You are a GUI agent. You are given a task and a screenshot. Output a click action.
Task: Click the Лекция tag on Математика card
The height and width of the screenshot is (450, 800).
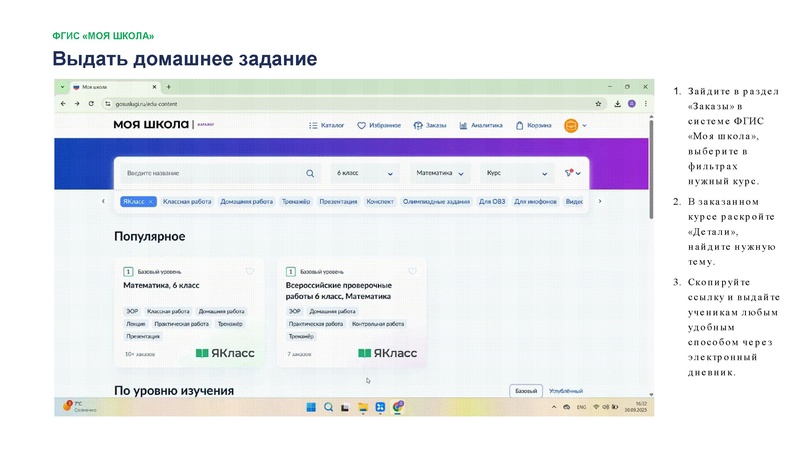click(x=136, y=324)
